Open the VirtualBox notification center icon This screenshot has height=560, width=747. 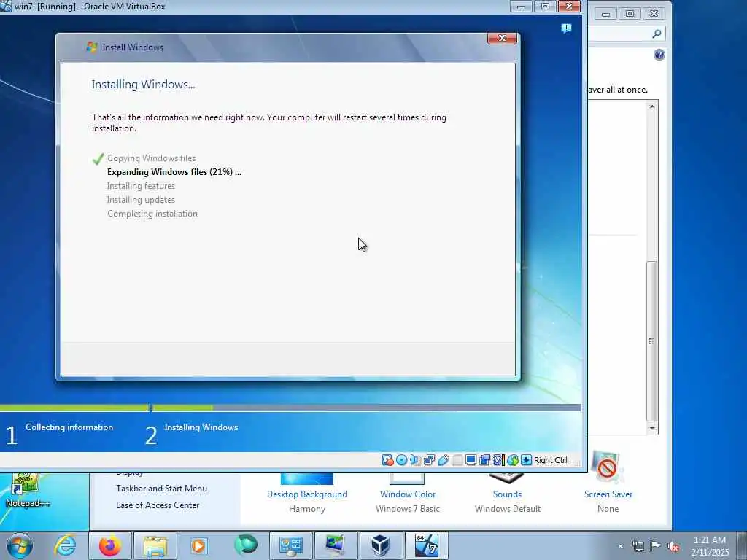566,28
